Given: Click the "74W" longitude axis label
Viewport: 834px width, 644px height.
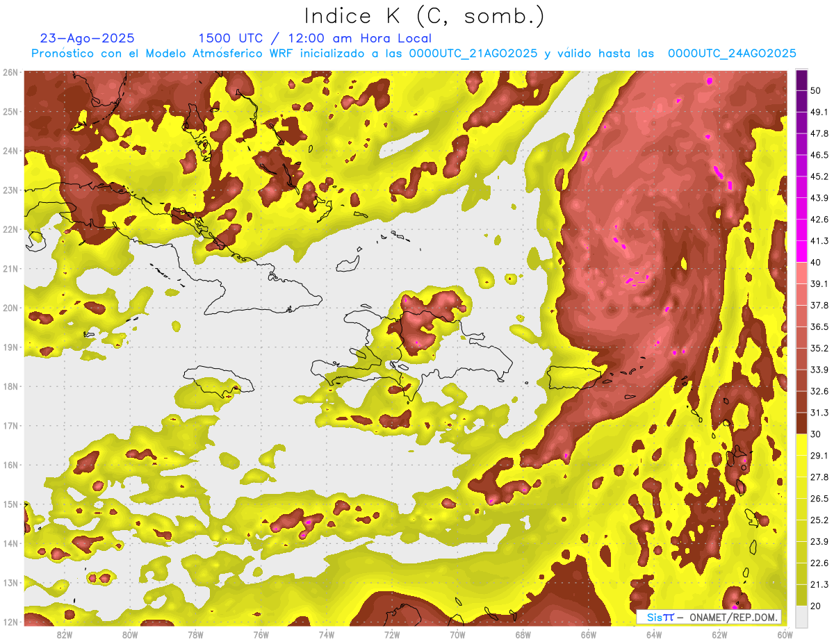Looking at the screenshot, I should 327,635.
